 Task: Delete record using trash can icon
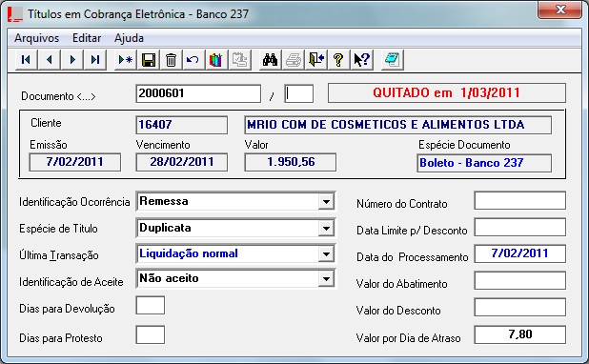(171, 60)
